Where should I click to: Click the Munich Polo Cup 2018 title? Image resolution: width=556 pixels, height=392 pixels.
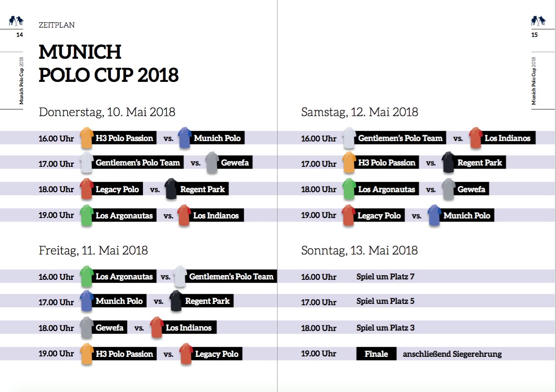[x=109, y=64]
